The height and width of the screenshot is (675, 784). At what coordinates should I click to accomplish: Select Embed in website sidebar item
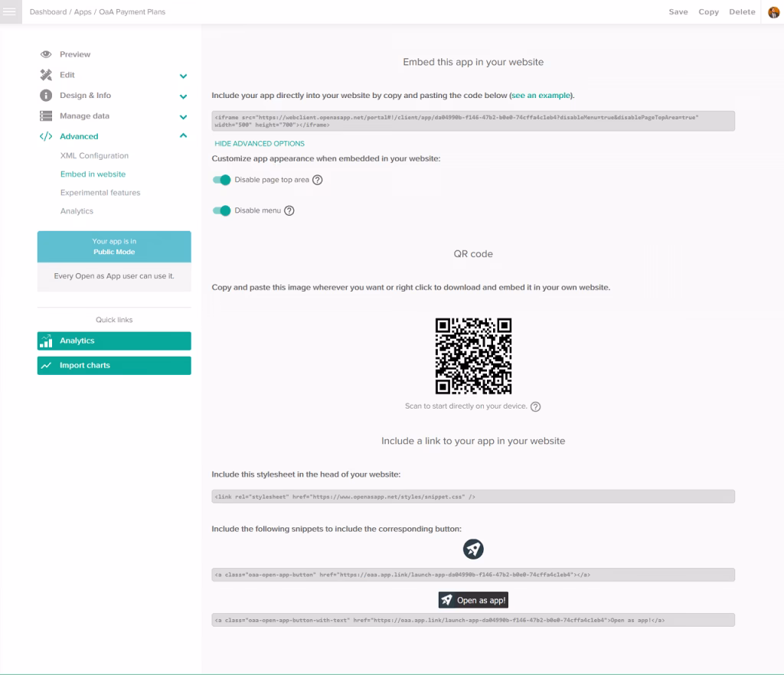coord(93,174)
